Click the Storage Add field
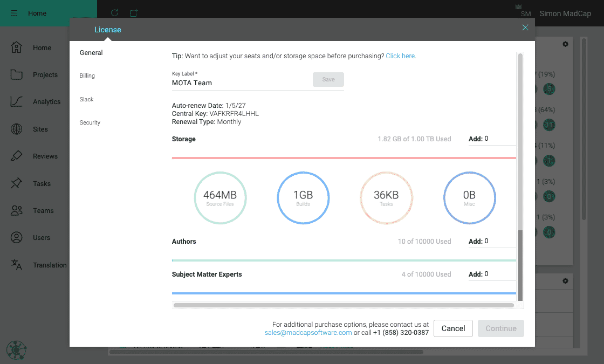 492,139
